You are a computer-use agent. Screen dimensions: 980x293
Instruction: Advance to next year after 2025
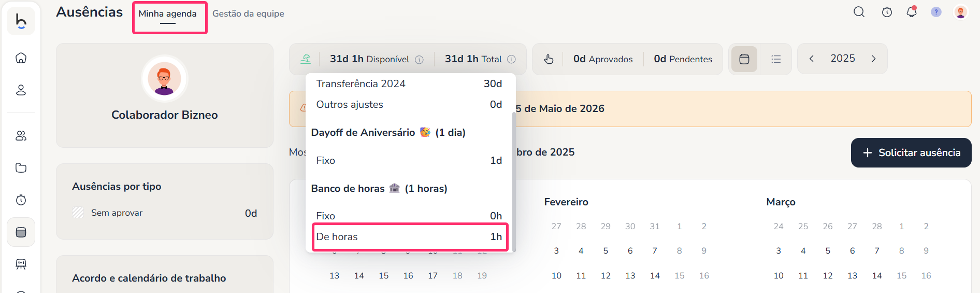874,59
